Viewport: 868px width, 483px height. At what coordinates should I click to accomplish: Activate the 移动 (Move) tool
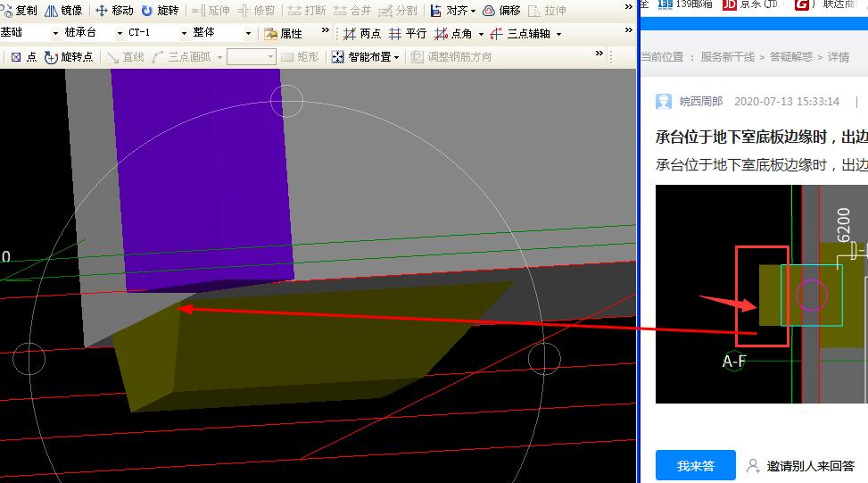pyautogui.click(x=114, y=11)
